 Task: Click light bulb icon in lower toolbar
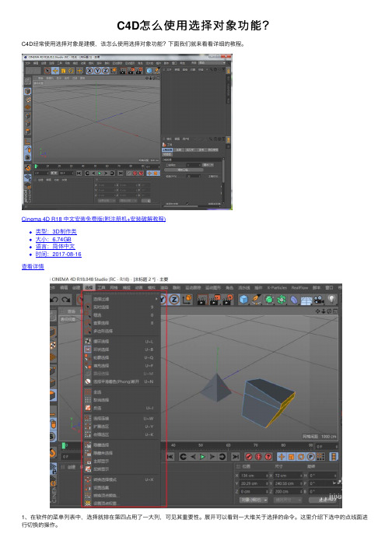point(331,300)
